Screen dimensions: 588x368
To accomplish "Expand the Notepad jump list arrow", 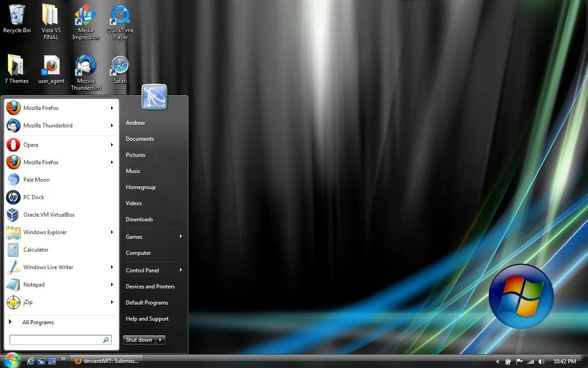I will (x=112, y=285).
